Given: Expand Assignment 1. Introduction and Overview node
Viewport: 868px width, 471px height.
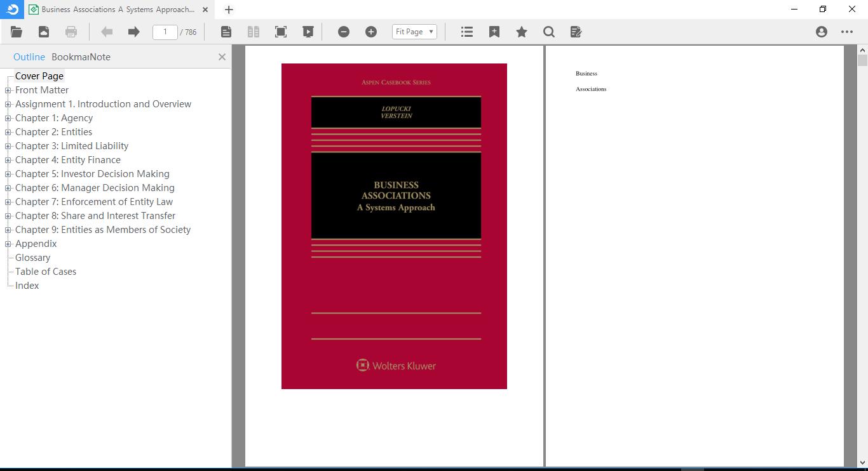Looking at the screenshot, I should click(8, 104).
